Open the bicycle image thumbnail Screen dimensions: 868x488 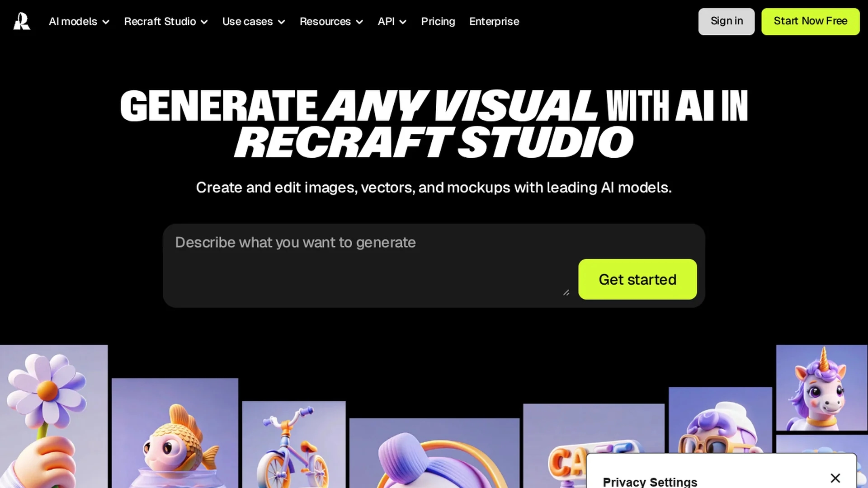[x=294, y=445]
